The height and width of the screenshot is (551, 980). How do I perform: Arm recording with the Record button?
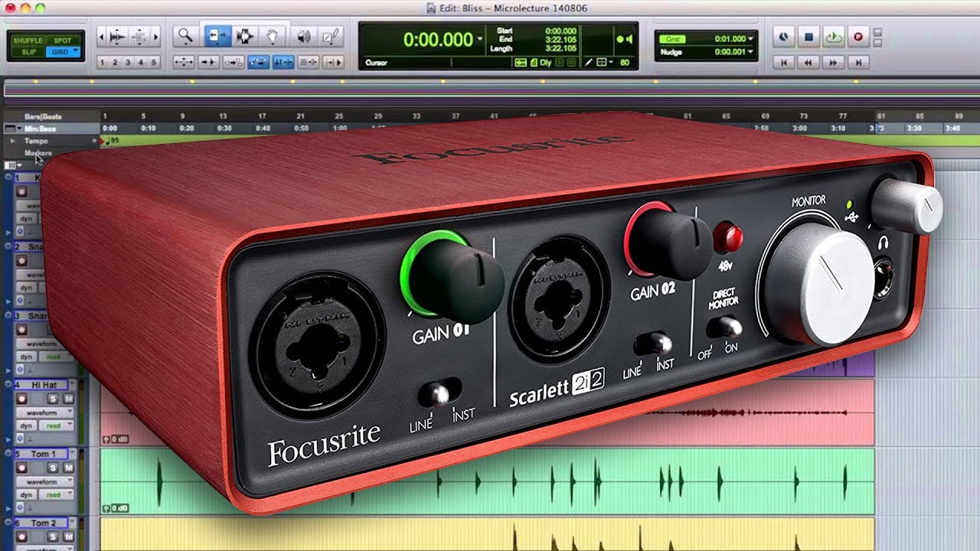coord(858,36)
